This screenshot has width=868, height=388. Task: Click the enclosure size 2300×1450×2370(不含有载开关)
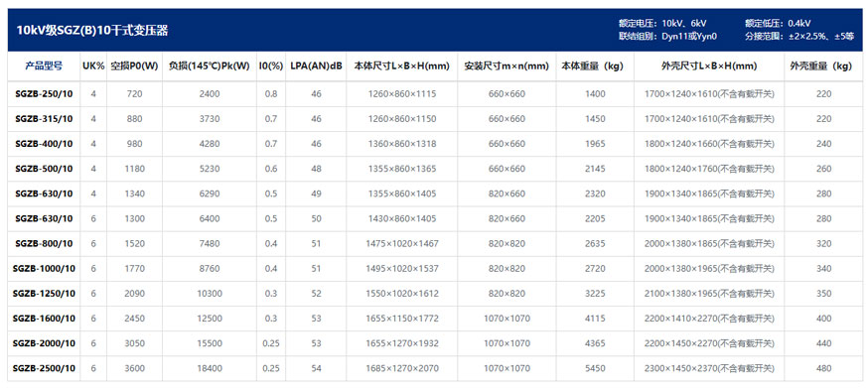(x=709, y=368)
